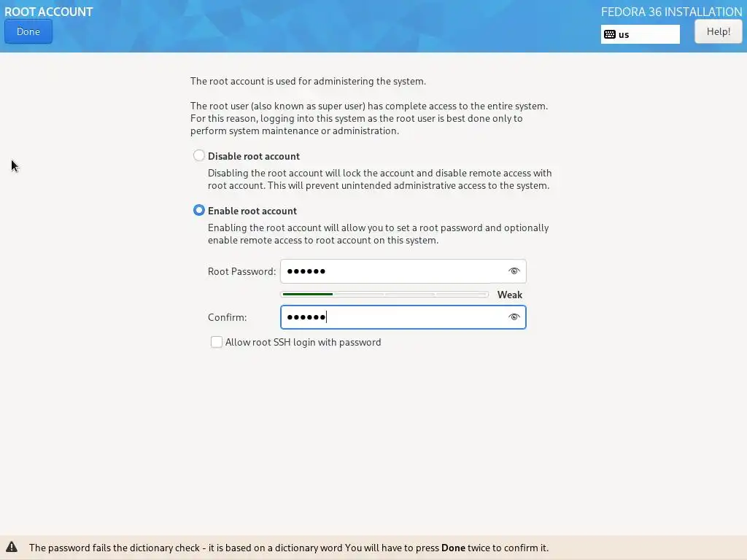The height and width of the screenshot is (560, 747).
Task: Click the Done button
Action: [28, 31]
